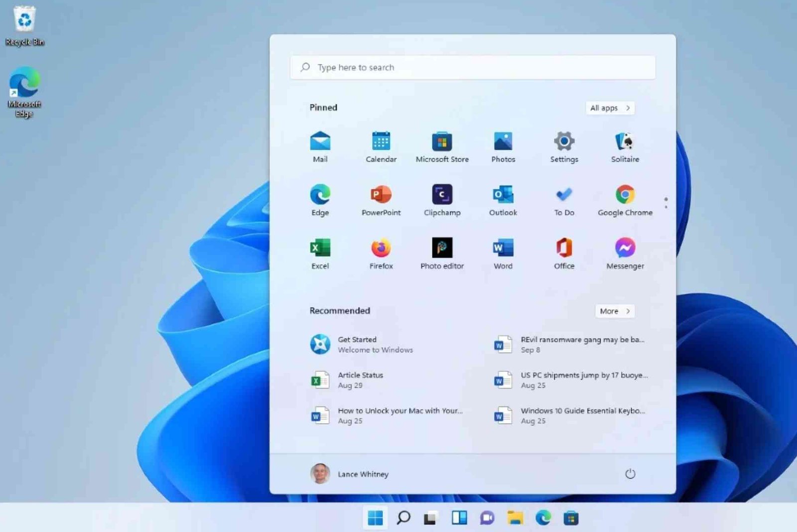Start Google Chrome
This screenshot has height=532, width=797.
(x=625, y=199)
